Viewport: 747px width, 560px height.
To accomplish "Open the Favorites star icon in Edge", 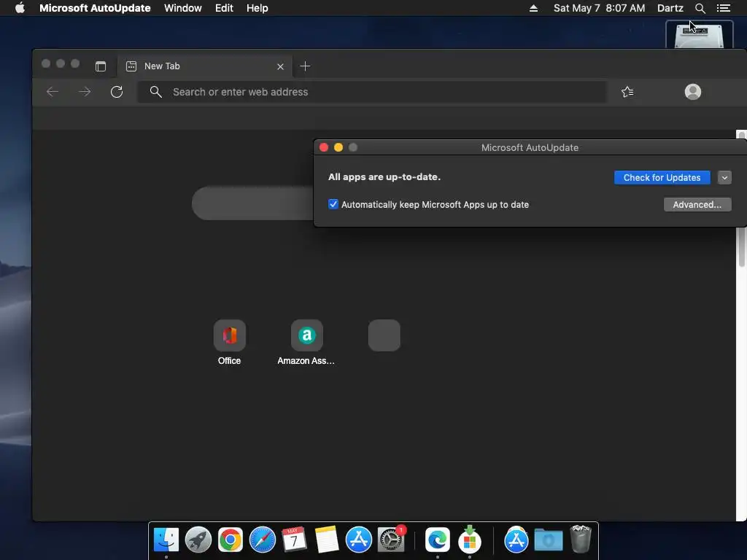I will (627, 91).
